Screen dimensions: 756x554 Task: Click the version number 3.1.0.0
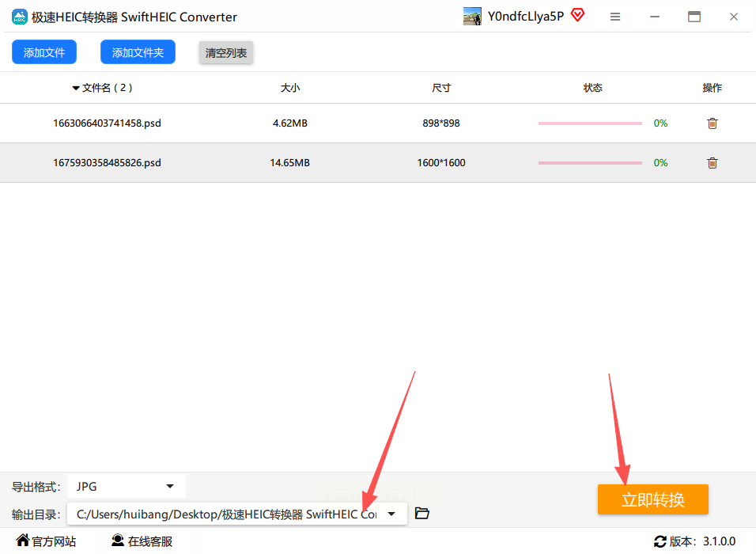pyautogui.click(x=719, y=541)
